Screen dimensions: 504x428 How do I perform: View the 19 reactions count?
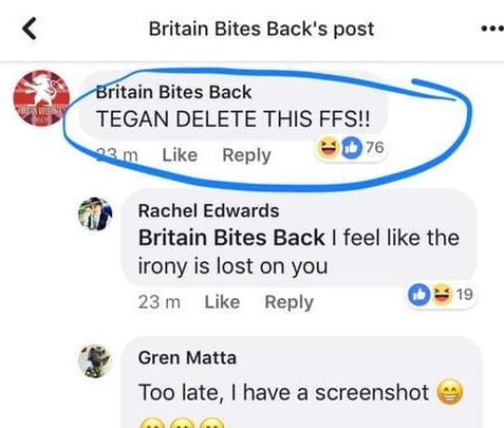click(x=465, y=294)
